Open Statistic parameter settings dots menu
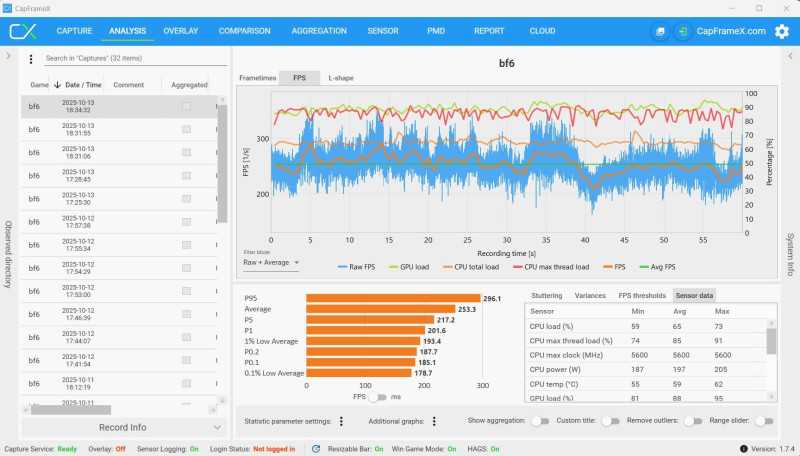This screenshot has height=456, width=800. point(341,421)
